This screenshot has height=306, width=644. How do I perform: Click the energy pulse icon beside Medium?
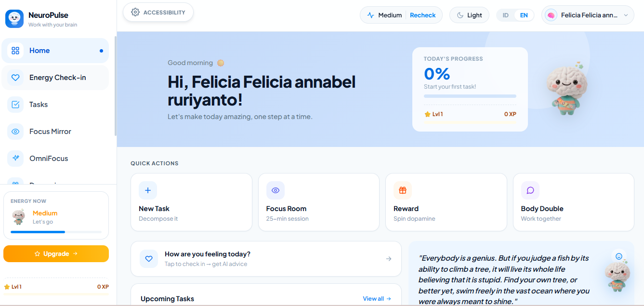point(370,15)
